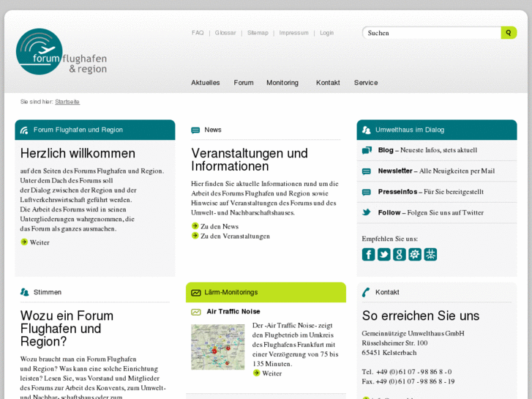Click the Twitter share icon under Empfehlen
The width and height of the screenshot is (532, 399).
pos(383,254)
